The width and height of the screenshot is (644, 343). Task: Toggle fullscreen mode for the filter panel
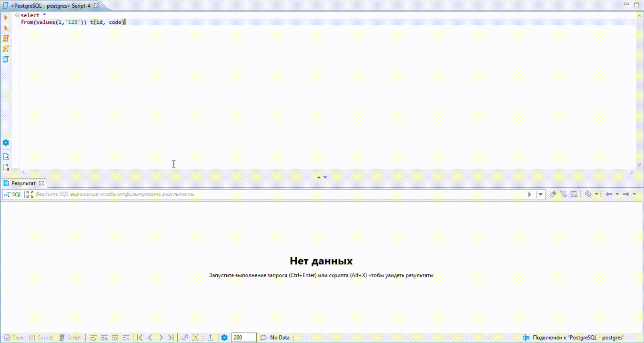(x=30, y=194)
